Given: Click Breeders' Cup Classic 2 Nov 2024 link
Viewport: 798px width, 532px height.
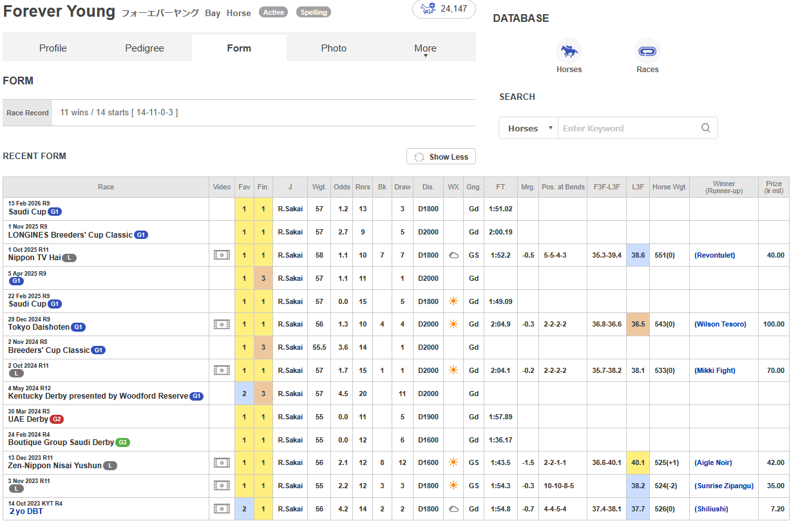Looking at the screenshot, I should point(49,350).
